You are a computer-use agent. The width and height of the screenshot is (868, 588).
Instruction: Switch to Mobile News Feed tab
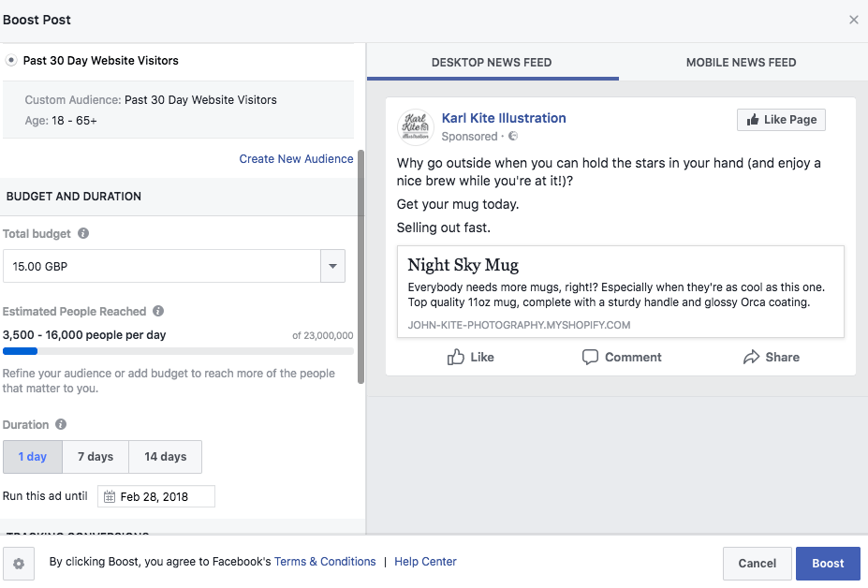tap(741, 63)
